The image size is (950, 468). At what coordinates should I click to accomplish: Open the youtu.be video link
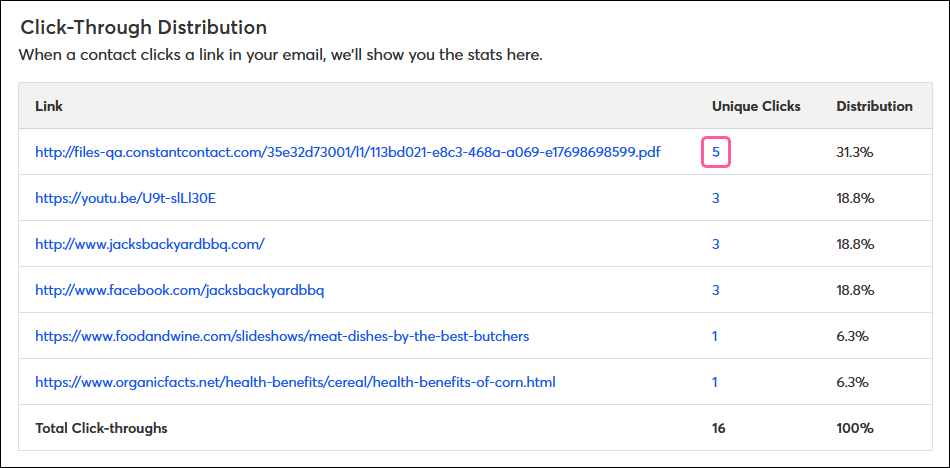tap(125, 198)
